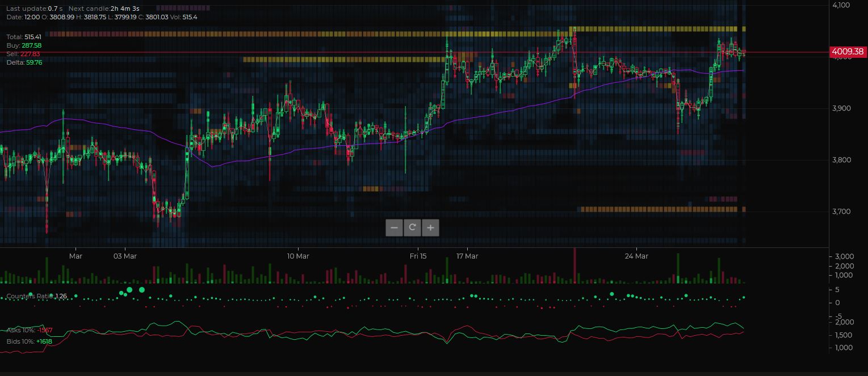868x376 pixels.
Task: Reset the chart view with the circular refresh icon
Action: coord(412,227)
